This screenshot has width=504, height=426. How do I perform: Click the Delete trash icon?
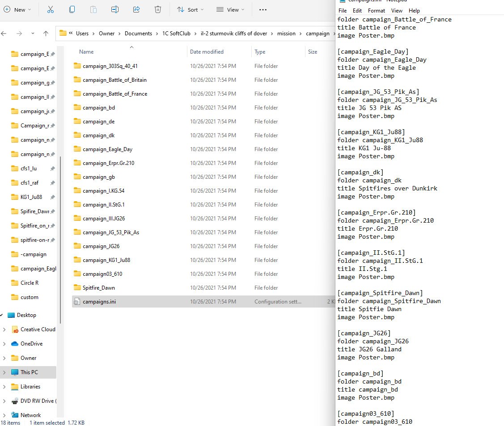(158, 9)
